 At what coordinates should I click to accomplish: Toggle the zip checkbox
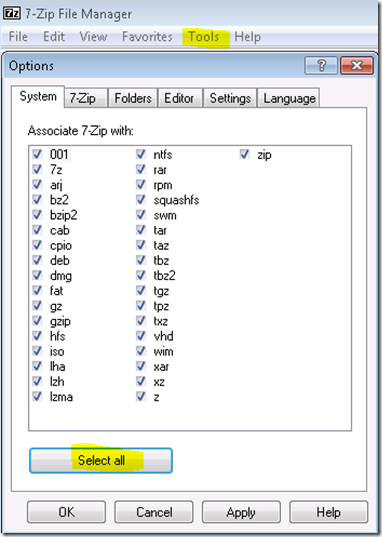[244, 154]
